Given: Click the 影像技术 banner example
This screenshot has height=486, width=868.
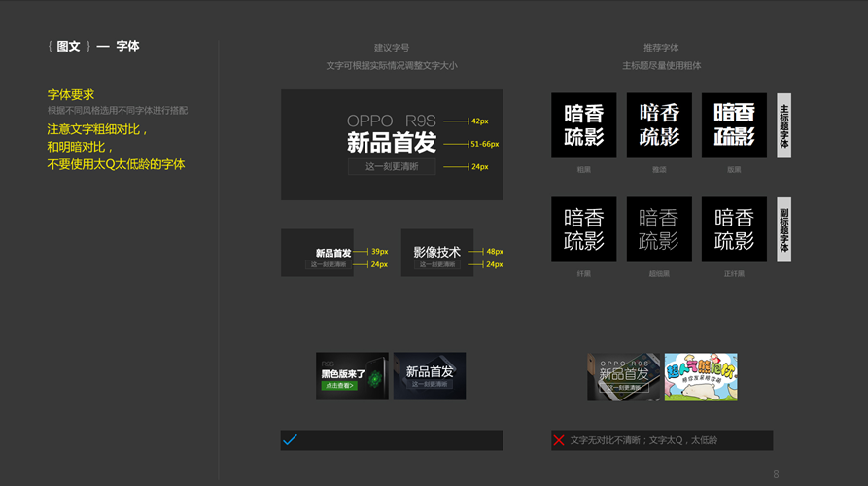Looking at the screenshot, I should click(436, 253).
